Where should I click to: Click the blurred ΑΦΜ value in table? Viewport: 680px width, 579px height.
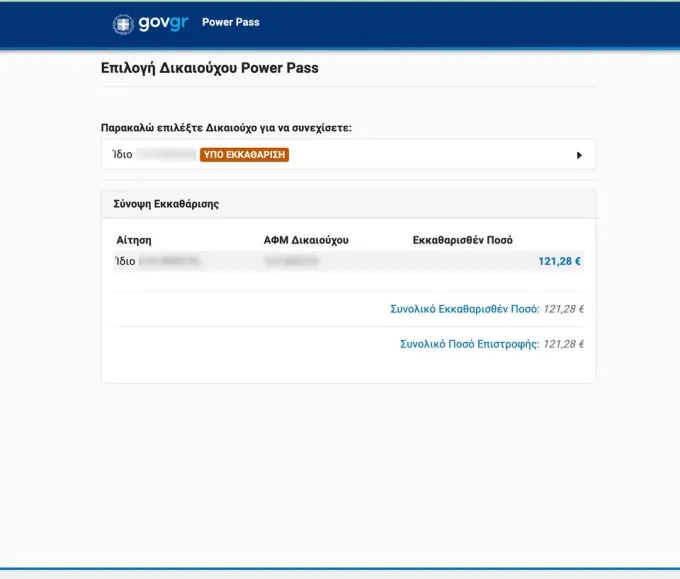coord(291,261)
